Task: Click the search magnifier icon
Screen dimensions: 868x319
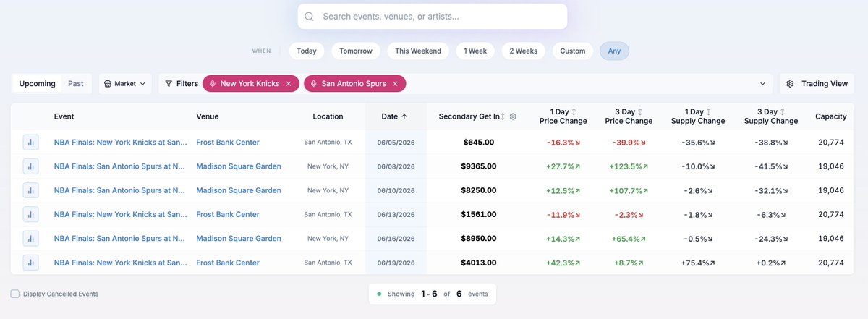Action: pos(310,17)
